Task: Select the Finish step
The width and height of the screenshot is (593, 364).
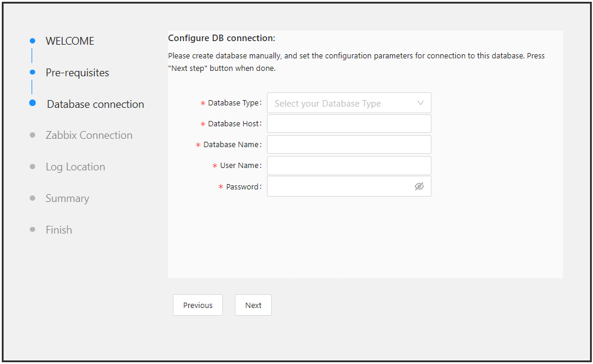Action: click(x=58, y=230)
